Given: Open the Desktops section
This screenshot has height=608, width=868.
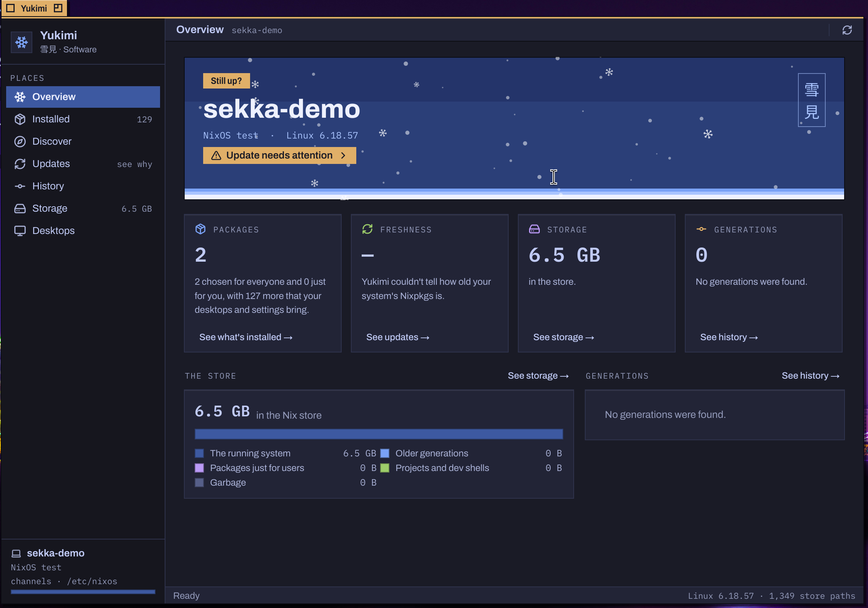Looking at the screenshot, I should (83, 231).
